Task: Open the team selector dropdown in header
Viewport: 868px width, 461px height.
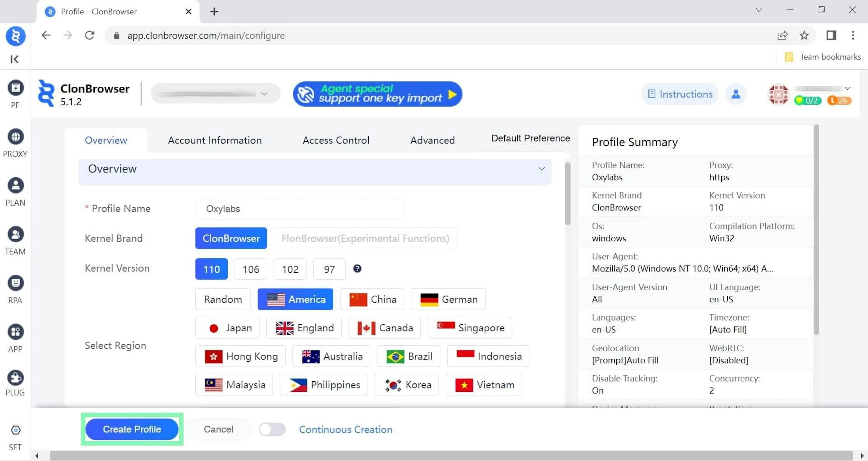Action: point(216,93)
